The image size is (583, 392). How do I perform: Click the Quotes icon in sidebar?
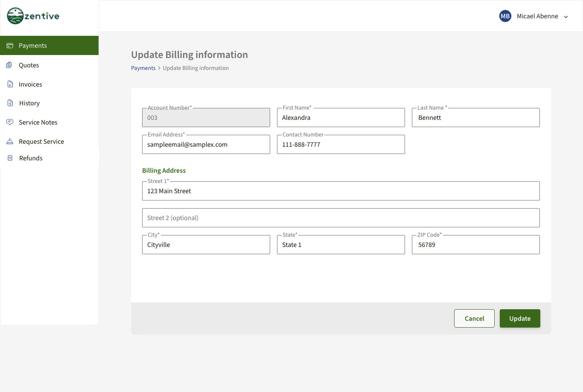point(10,65)
